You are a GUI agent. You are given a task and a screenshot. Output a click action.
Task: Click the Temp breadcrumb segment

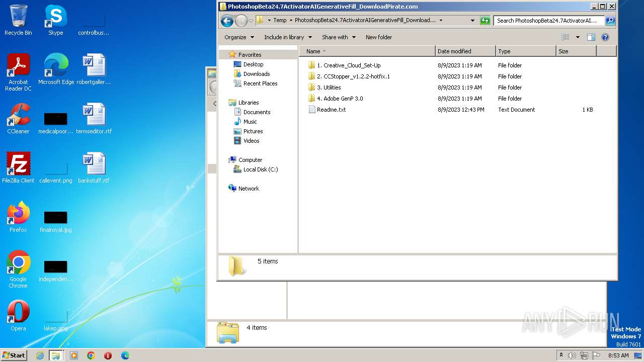[x=280, y=21]
